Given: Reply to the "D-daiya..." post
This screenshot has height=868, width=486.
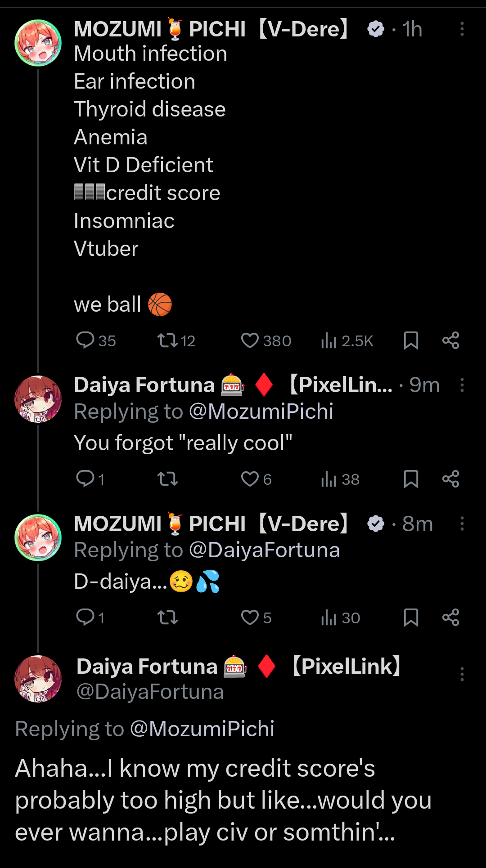Looking at the screenshot, I should [85, 617].
